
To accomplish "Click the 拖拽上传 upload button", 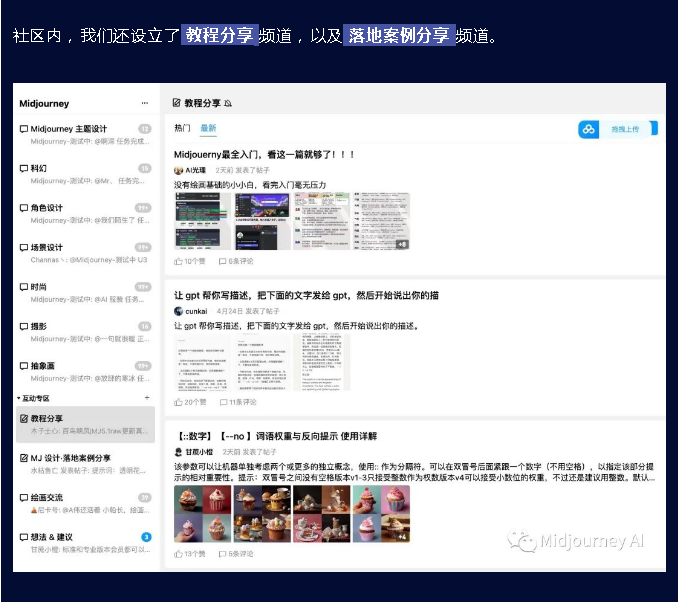I will 625,129.
